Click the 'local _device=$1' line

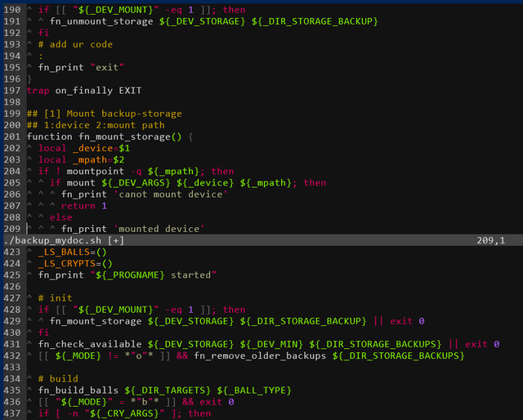pos(83,149)
